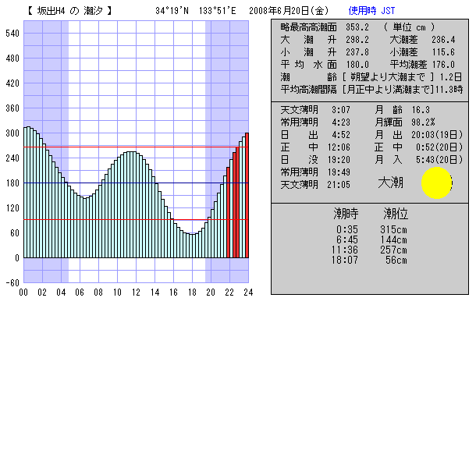476x468 pixels.
Task: Click the moon 正中 time 0:52(20日)
Action: (x=439, y=147)
